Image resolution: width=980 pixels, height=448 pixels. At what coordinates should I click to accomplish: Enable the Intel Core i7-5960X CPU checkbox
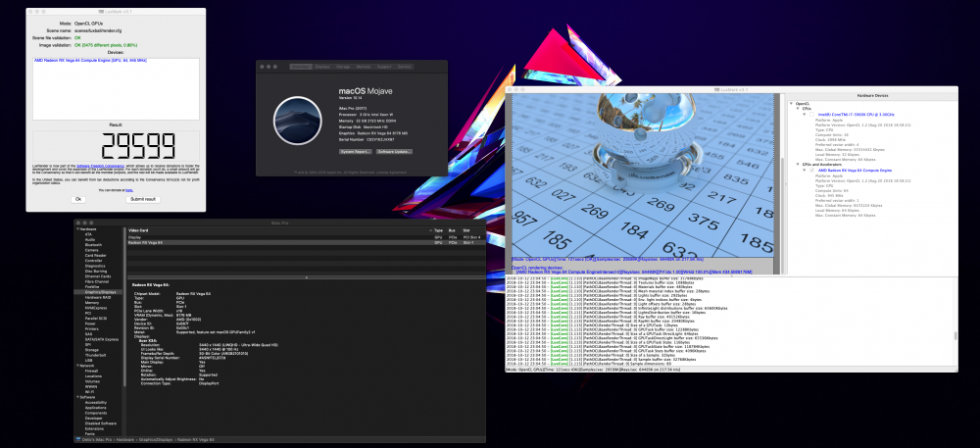click(x=811, y=115)
